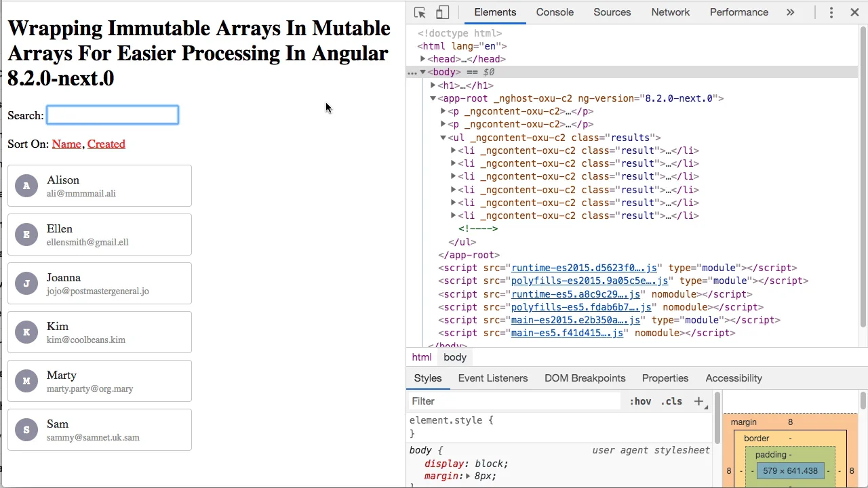Click Sam's avatar circle
Image resolution: width=868 pixels, height=488 pixels.
pos(26,430)
